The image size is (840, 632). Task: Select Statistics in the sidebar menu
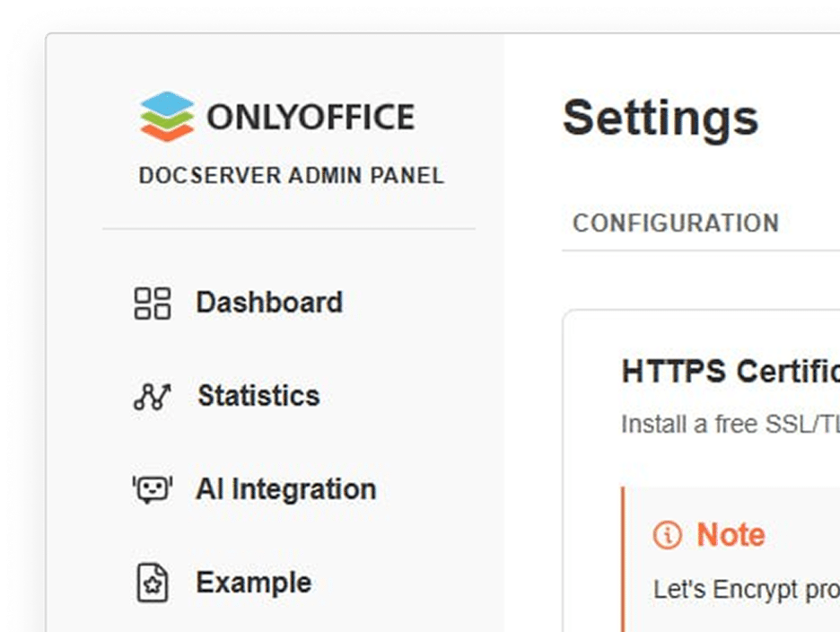click(258, 396)
